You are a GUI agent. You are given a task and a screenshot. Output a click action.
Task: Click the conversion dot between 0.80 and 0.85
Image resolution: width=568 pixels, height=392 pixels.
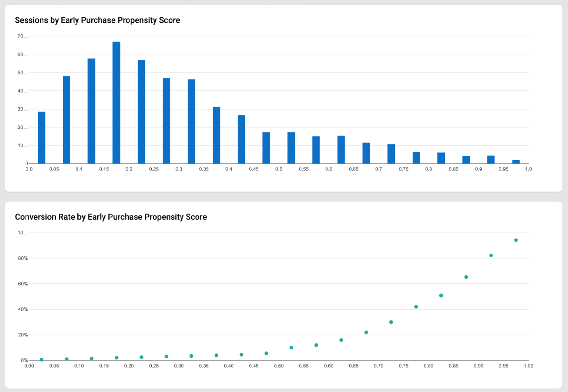click(x=441, y=296)
